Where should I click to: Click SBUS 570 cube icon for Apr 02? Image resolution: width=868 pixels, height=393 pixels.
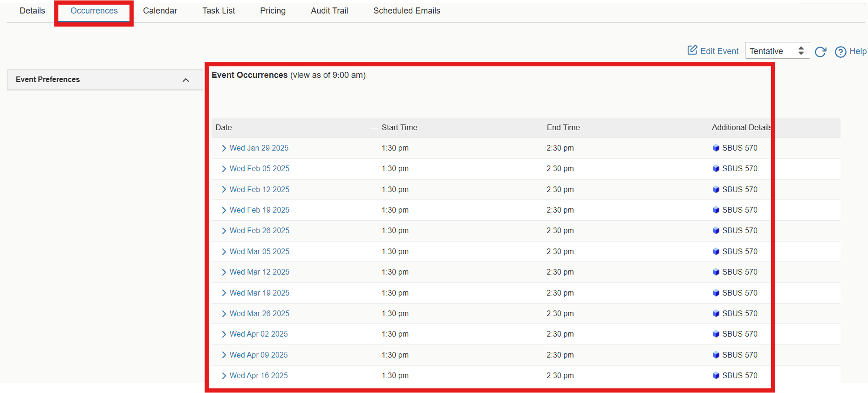pyautogui.click(x=716, y=334)
